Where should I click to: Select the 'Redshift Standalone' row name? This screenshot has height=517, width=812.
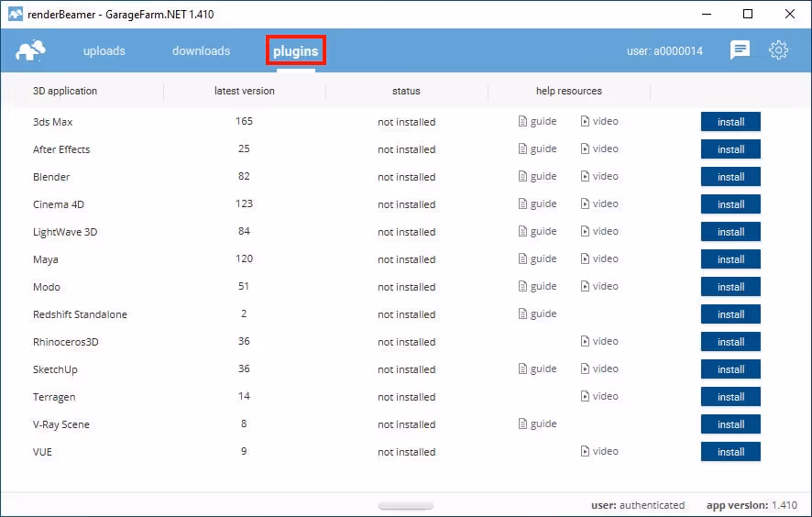coord(80,313)
